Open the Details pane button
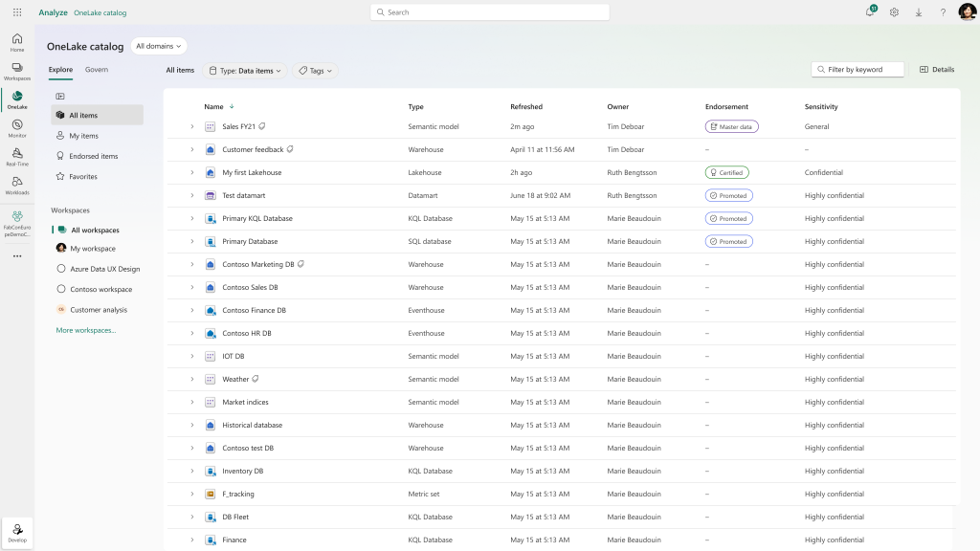Screen dimensions: 980x551 coord(937,70)
